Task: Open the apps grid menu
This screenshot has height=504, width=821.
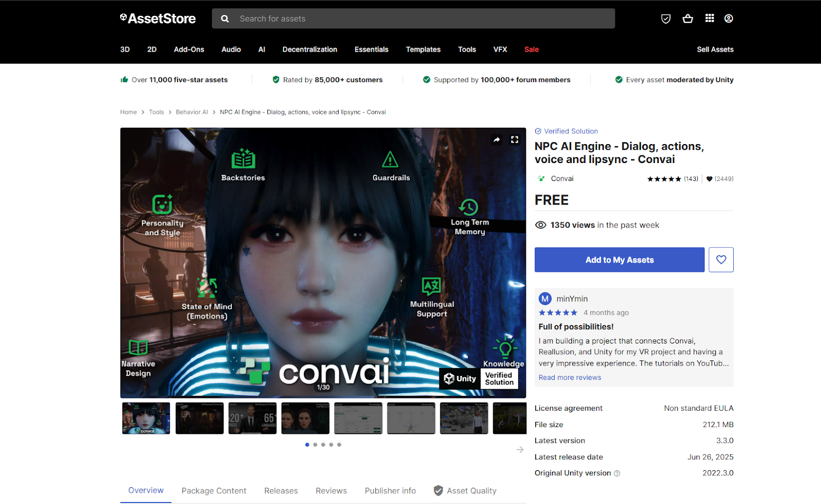Action: (x=710, y=18)
